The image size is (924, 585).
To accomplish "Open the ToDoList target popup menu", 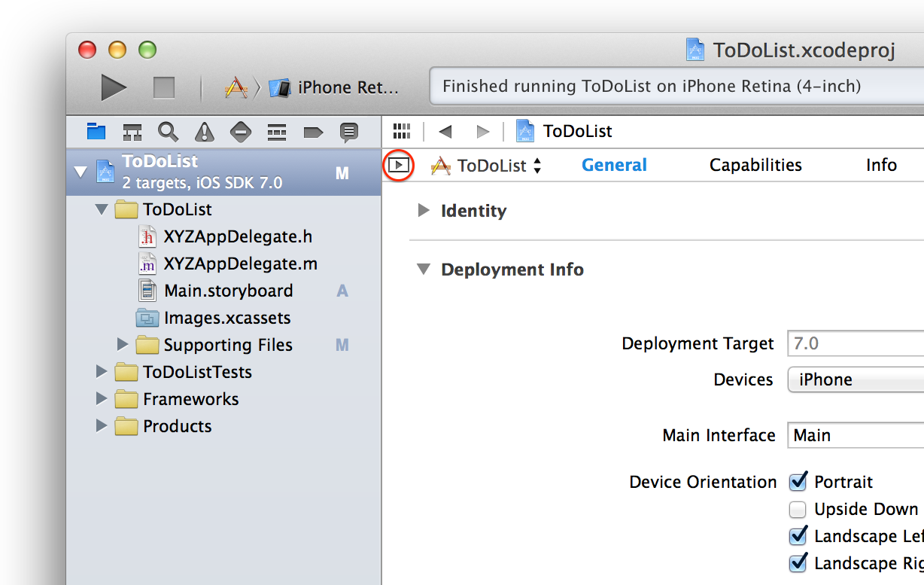I will (x=486, y=166).
